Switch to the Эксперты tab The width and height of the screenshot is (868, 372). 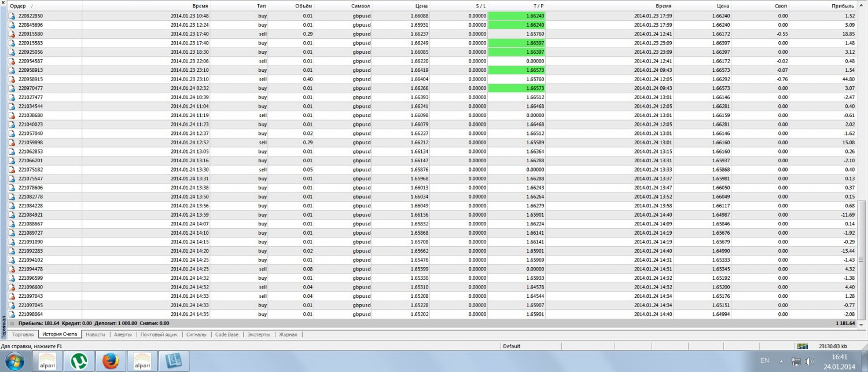click(259, 334)
